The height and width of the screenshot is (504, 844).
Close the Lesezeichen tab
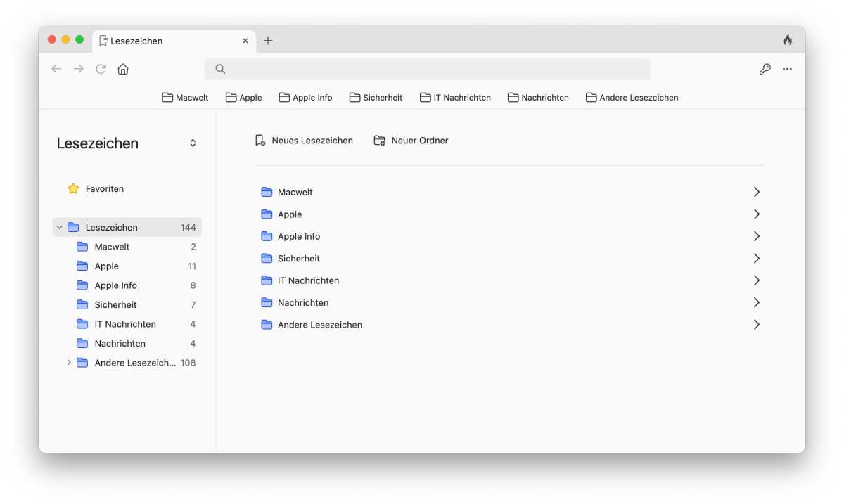245,41
